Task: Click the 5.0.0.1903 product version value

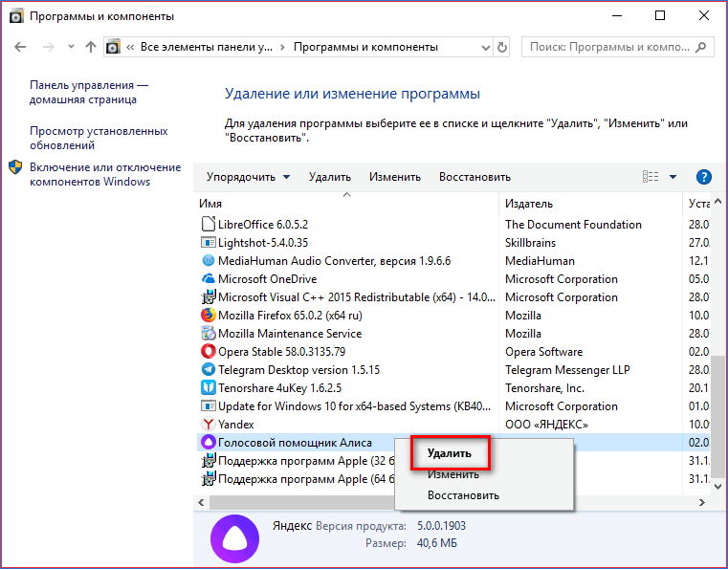Action: 441,526
